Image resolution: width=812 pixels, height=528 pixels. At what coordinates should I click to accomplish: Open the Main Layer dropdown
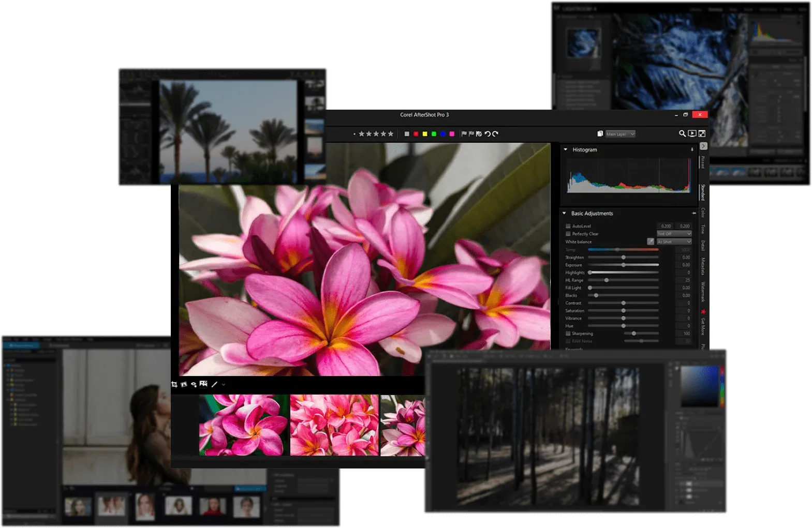pyautogui.click(x=620, y=134)
